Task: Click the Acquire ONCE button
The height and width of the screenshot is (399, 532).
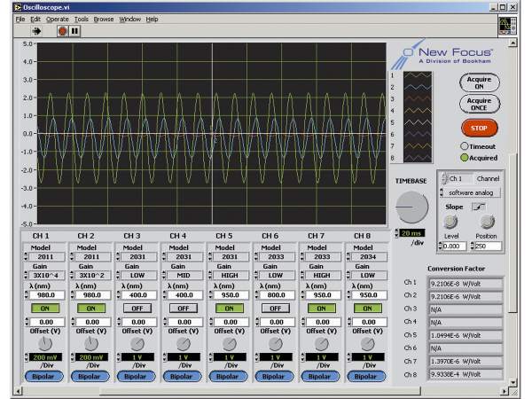Action: (479, 104)
